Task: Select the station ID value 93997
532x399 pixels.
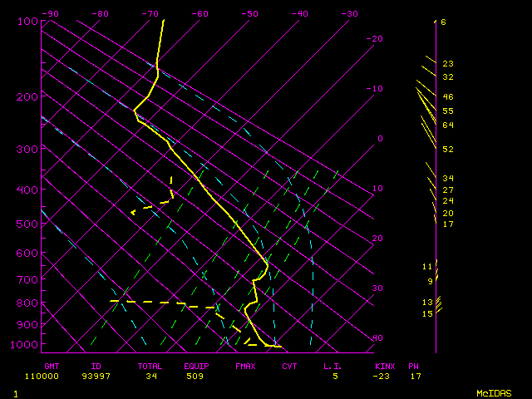Action: (x=102, y=377)
